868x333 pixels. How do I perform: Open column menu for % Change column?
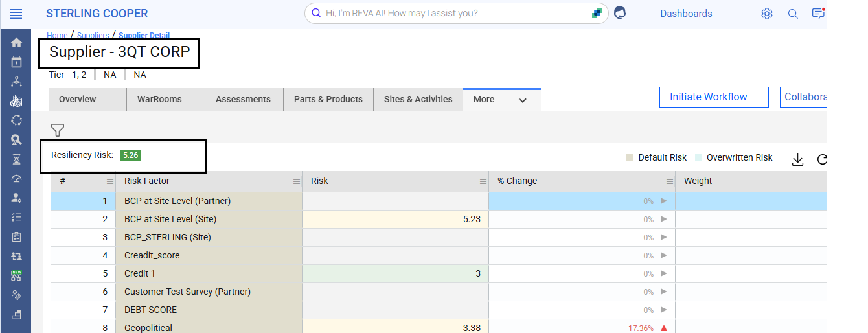point(670,181)
